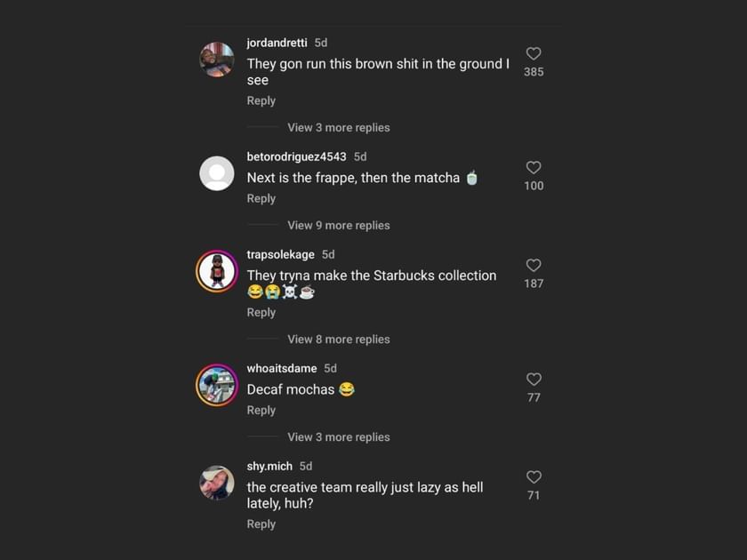The height and width of the screenshot is (560, 747).
Task: Visit the betorodriguez4543 username link
Action: pos(296,156)
